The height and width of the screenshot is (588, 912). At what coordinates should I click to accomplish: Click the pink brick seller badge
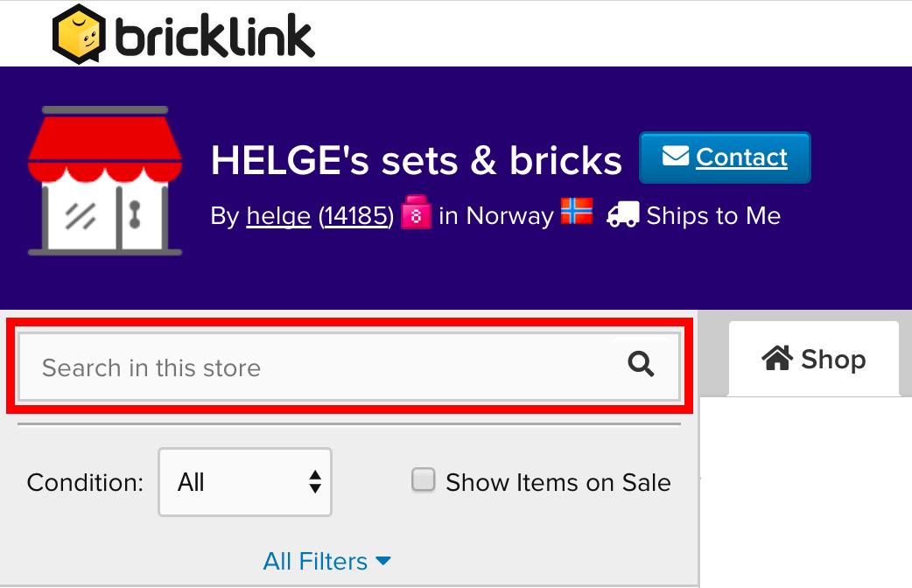point(417,213)
